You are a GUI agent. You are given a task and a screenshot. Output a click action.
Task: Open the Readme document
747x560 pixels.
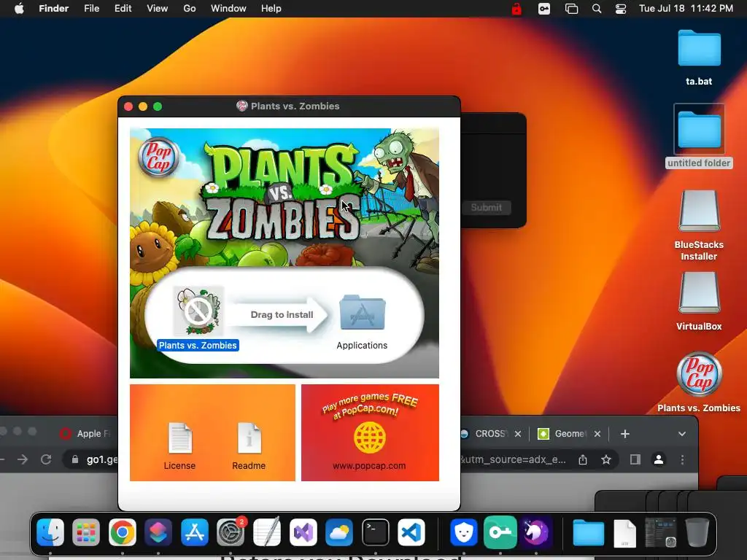tap(249, 438)
